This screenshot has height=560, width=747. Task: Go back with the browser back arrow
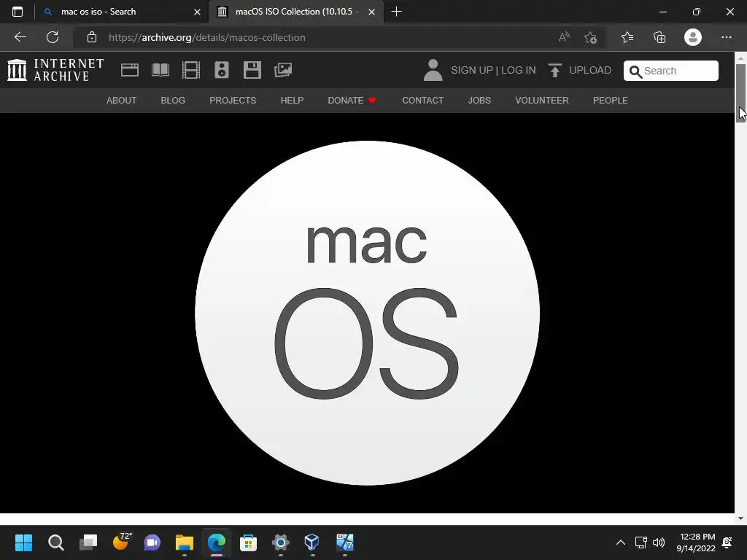20,37
